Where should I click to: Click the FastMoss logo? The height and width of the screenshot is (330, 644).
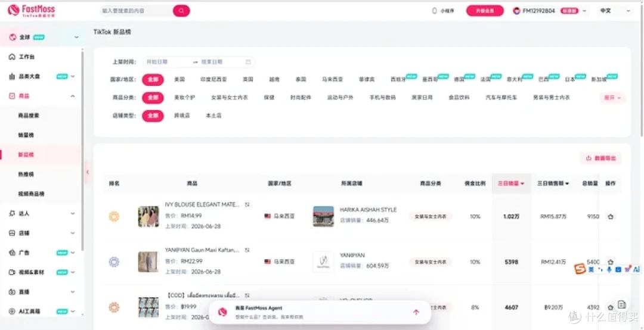[x=31, y=11]
